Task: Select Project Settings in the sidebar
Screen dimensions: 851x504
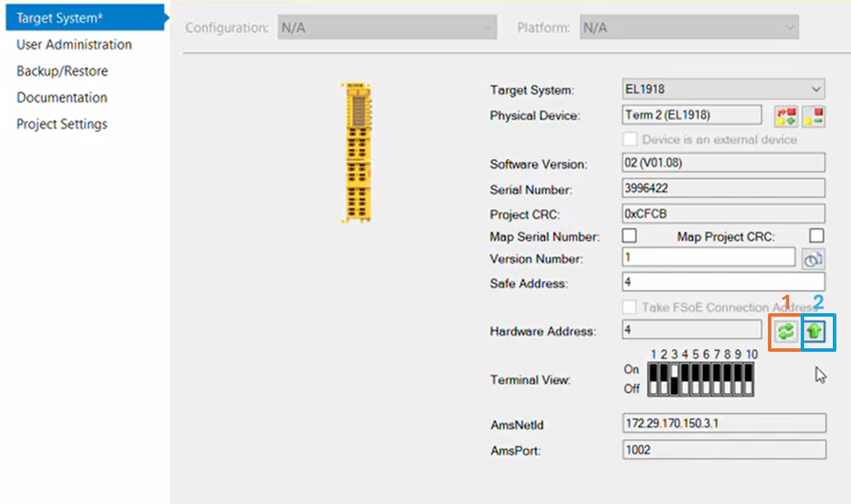Action: coord(61,124)
